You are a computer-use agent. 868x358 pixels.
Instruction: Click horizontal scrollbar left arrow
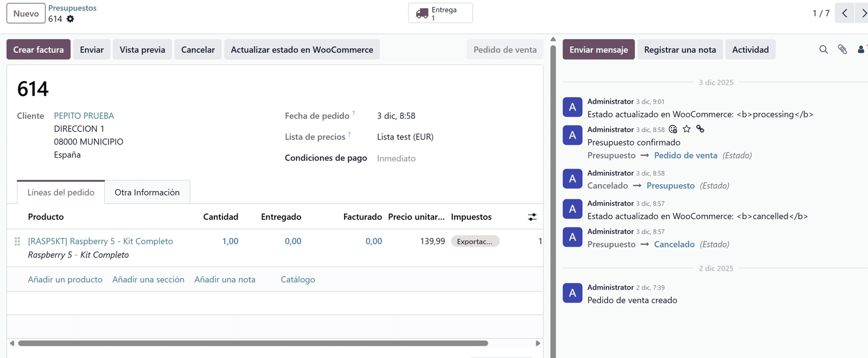(x=12, y=343)
